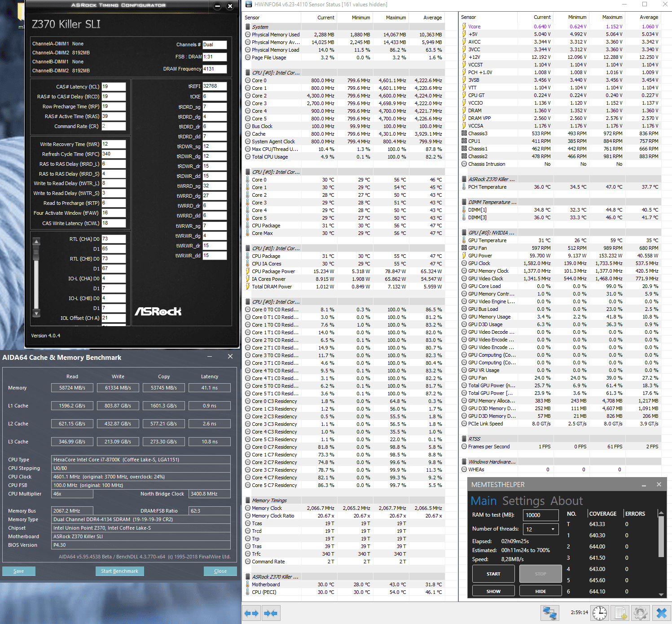Click the Frames per Second row icon

[x=464, y=447]
